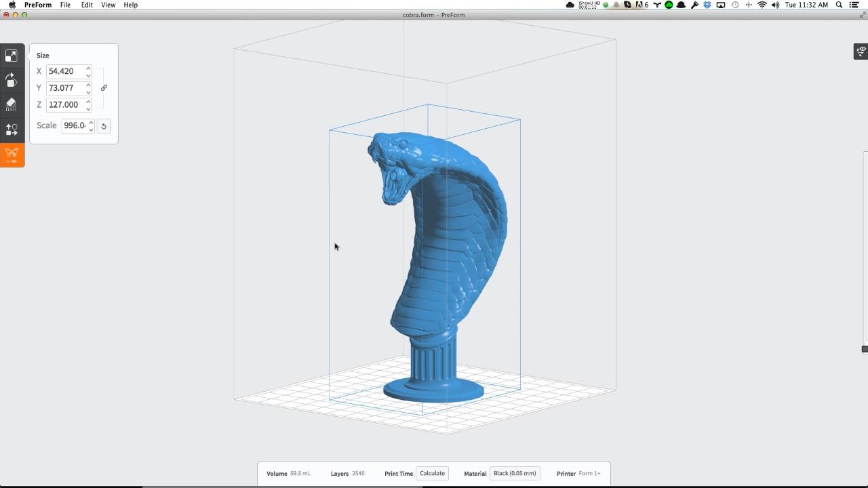Decrease Scale value with stepper down arrow
The height and width of the screenshot is (488, 868).
(x=91, y=129)
